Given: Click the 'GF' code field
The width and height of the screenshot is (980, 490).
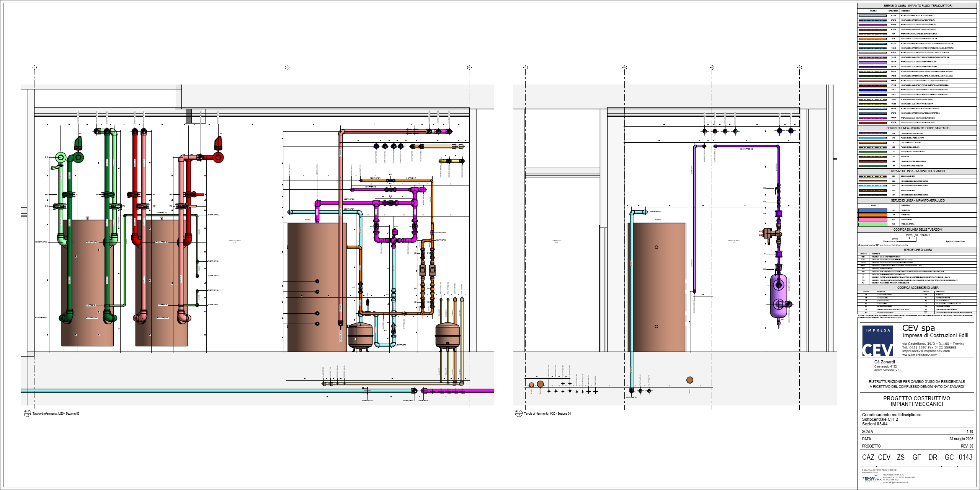Looking at the screenshot, I should pyautogui.click(x=916, y=457).
